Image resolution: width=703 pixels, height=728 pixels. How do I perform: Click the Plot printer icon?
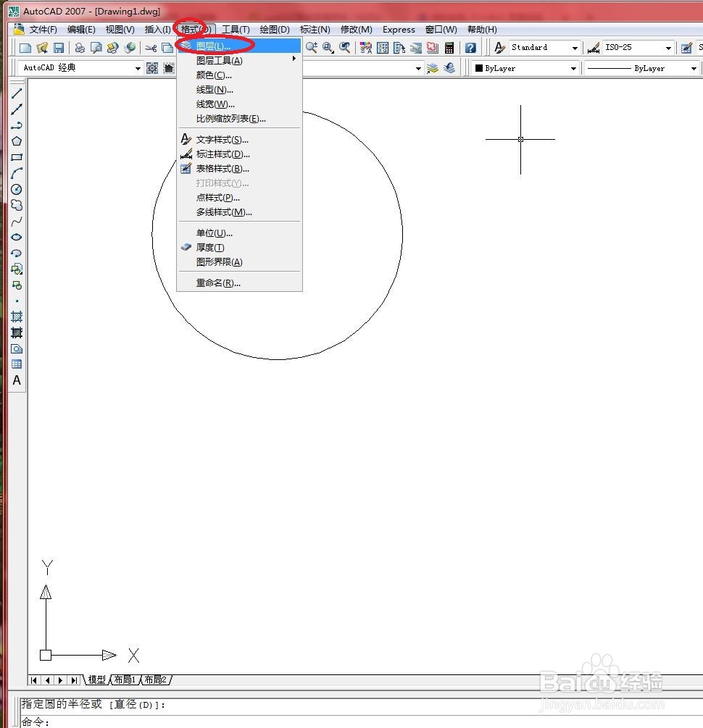pyautogui.click(x=80, y=47)
